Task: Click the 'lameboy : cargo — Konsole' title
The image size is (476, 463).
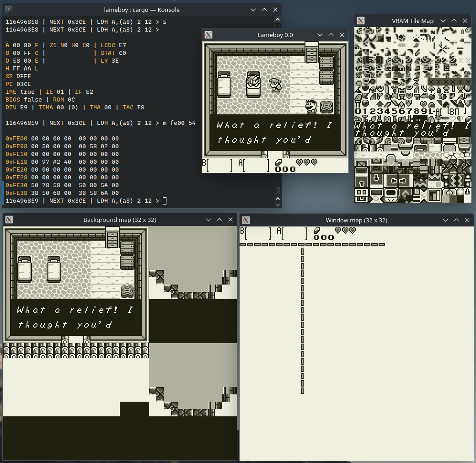Action: [x=141, y=10]
